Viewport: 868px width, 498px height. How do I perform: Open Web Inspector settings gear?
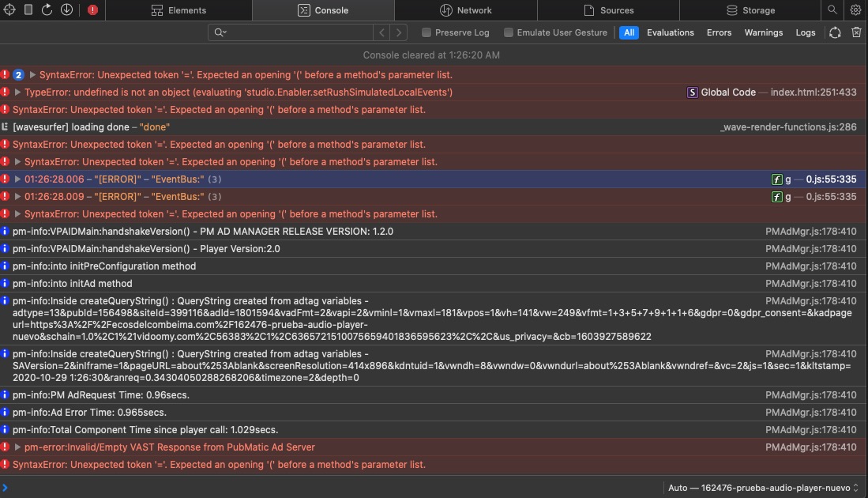855,10
